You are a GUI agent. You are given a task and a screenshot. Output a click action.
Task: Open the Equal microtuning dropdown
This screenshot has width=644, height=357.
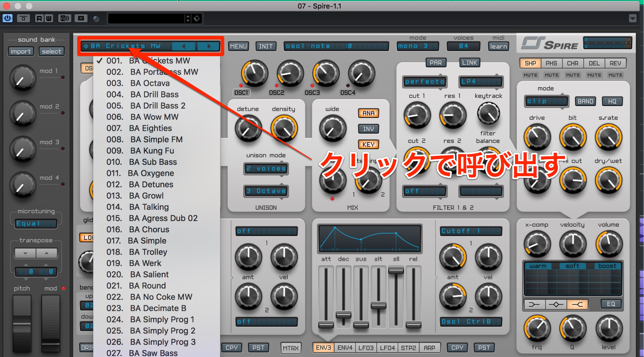pos(36,223)
